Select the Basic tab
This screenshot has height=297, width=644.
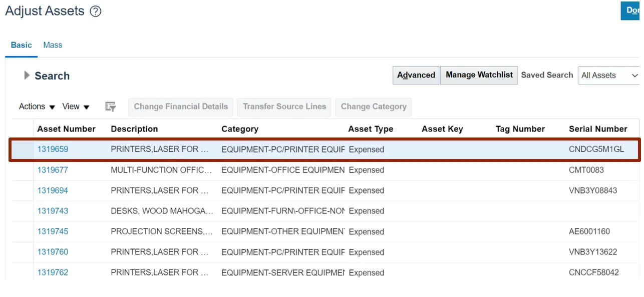(x=22, y=45)
